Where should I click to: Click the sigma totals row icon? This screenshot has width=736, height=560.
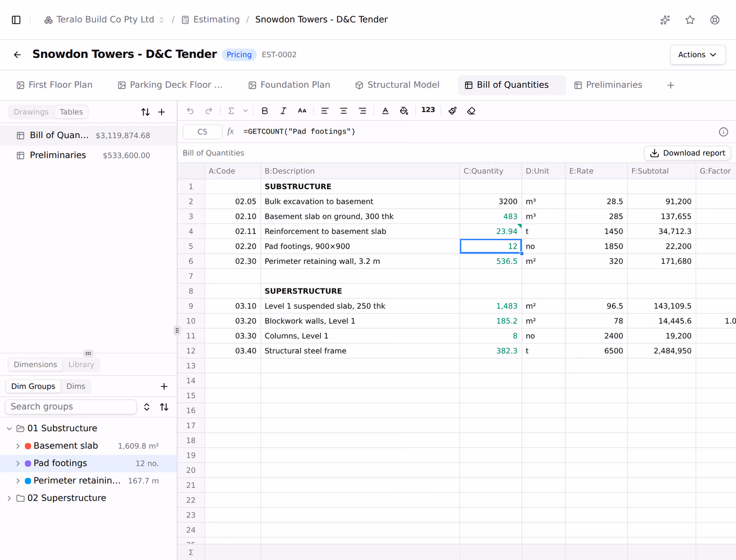pos(191,552)
